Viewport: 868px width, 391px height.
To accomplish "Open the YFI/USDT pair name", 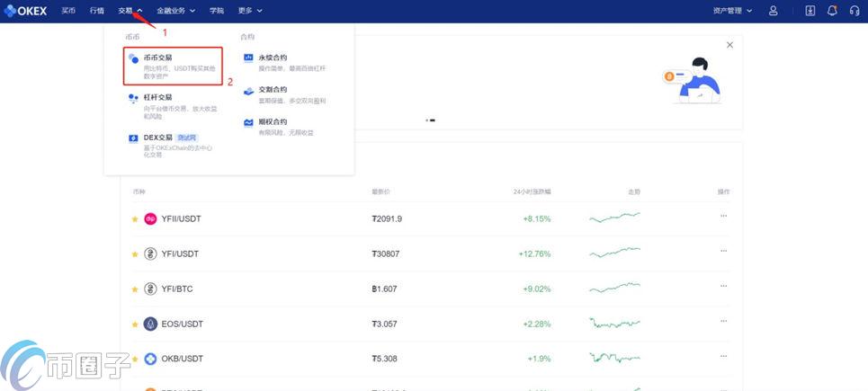I will 180,253.
